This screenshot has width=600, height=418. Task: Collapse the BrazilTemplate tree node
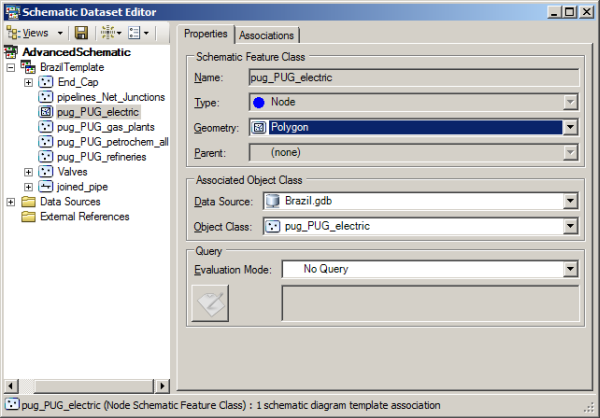click(11, 67)
